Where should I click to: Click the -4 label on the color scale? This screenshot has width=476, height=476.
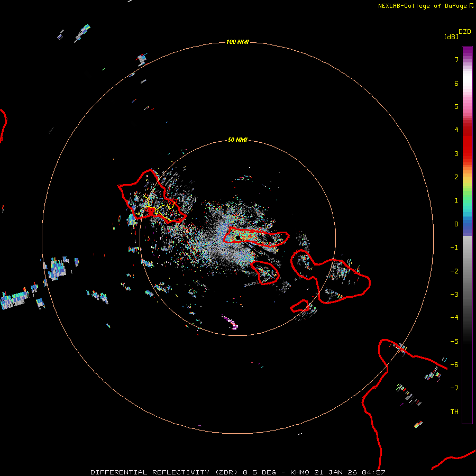point(454,318)
